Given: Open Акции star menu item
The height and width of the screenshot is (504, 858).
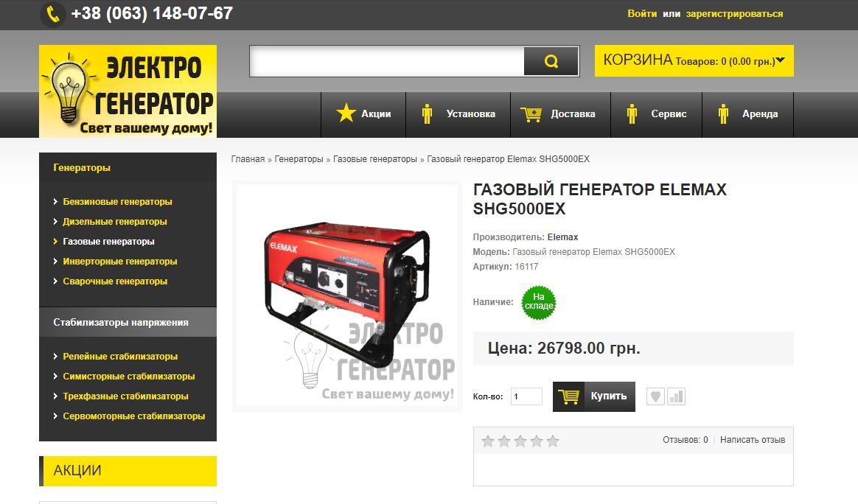Looking at the screenshot, I should click(x=363, y=113).
